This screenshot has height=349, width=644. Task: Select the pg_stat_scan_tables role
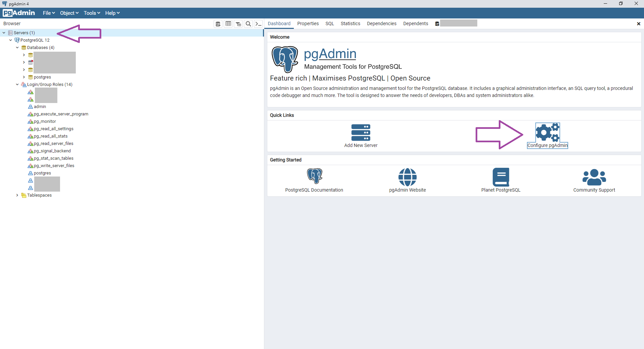tap(53, 158)
